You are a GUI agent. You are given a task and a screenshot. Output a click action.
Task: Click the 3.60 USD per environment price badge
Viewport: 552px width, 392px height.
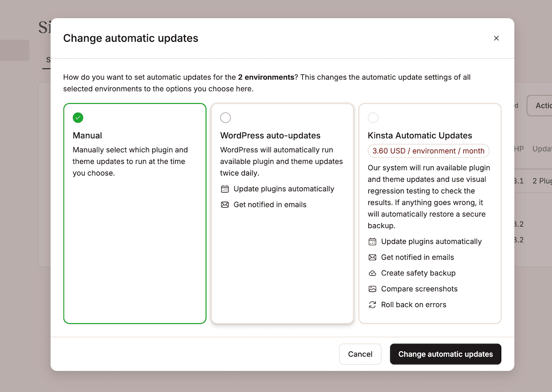click(428, 151)
